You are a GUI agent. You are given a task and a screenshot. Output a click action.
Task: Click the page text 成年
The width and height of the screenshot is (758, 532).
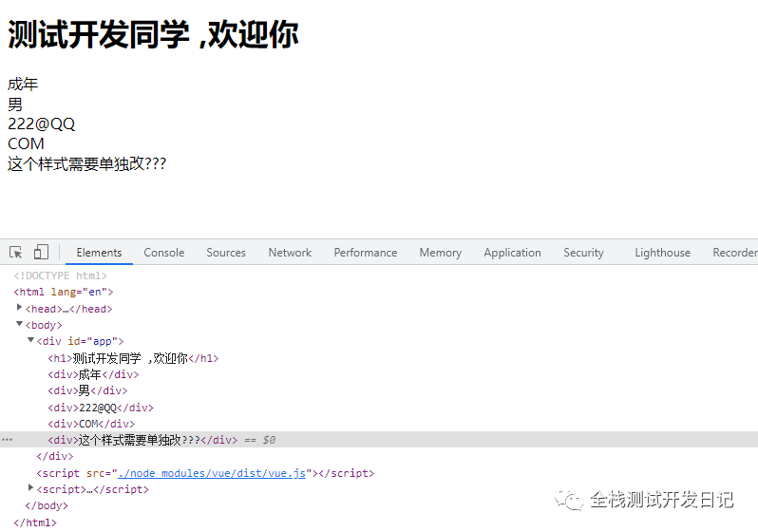[23, 85]
